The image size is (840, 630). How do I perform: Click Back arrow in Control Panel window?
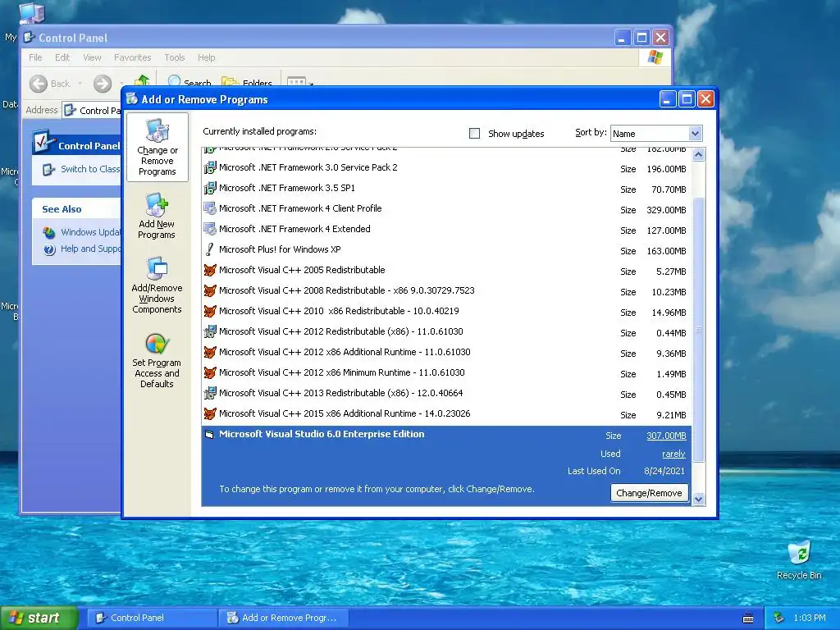point(39,84)
